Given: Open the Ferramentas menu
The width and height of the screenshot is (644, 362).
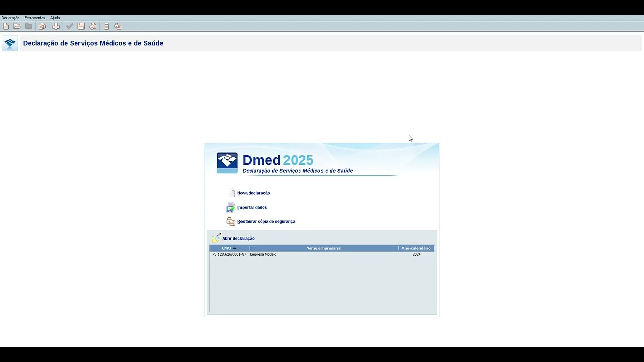Looking at the screenshot, I should [35, 18].
